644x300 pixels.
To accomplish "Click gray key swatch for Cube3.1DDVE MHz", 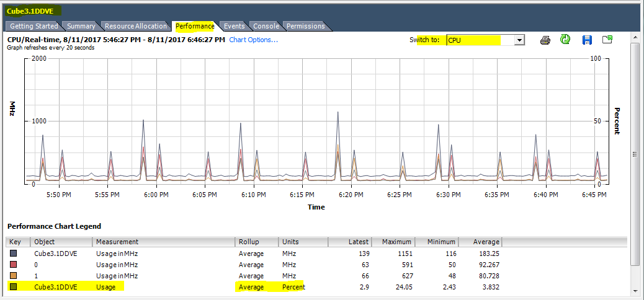I will [14, 254].
